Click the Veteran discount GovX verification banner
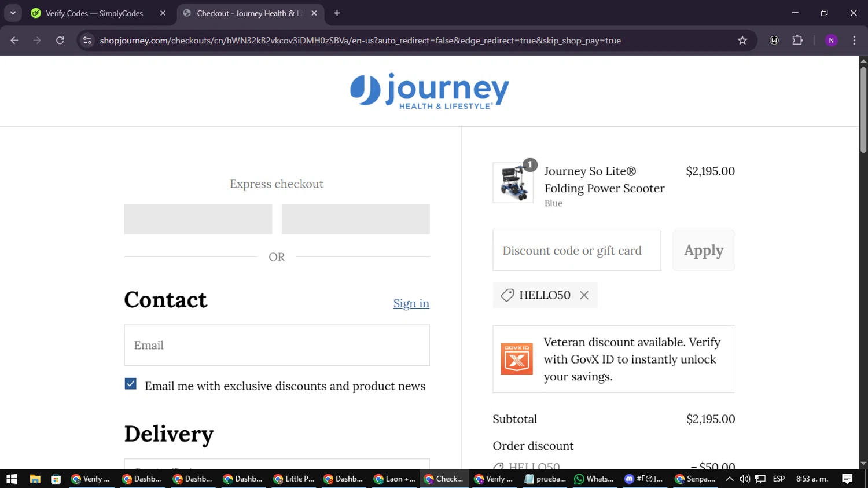Image resolution: width=868 pixels, height=488 pixels. [614, 359]
